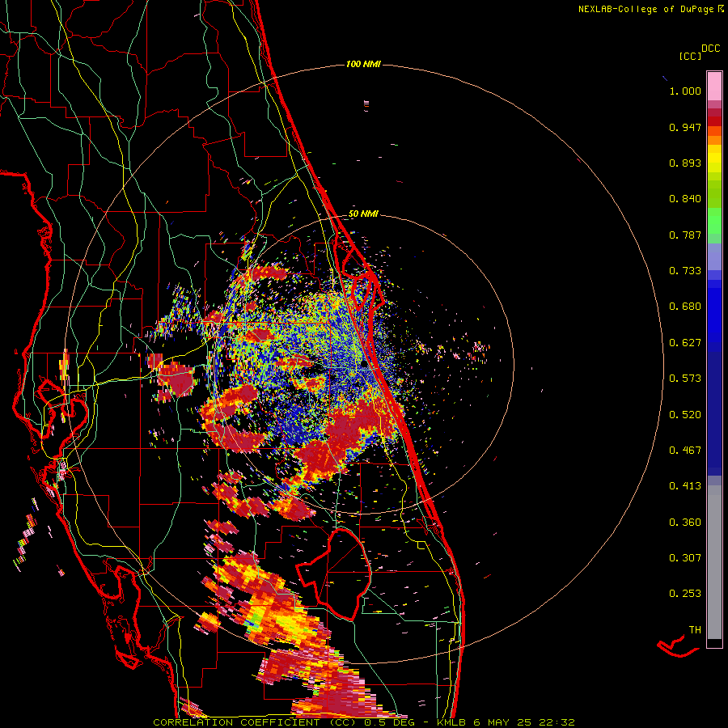
Task: Click the 0.360 color scale value
Action: (685, 523)
